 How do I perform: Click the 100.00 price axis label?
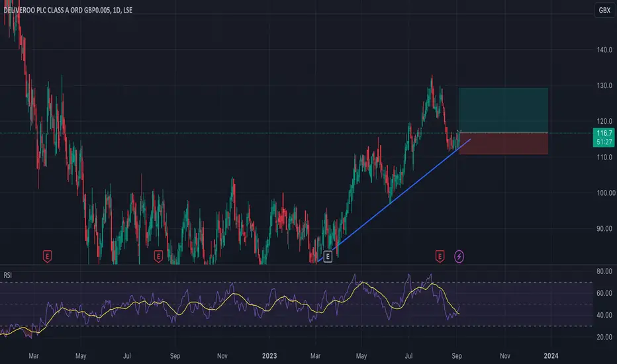(606, 193)
